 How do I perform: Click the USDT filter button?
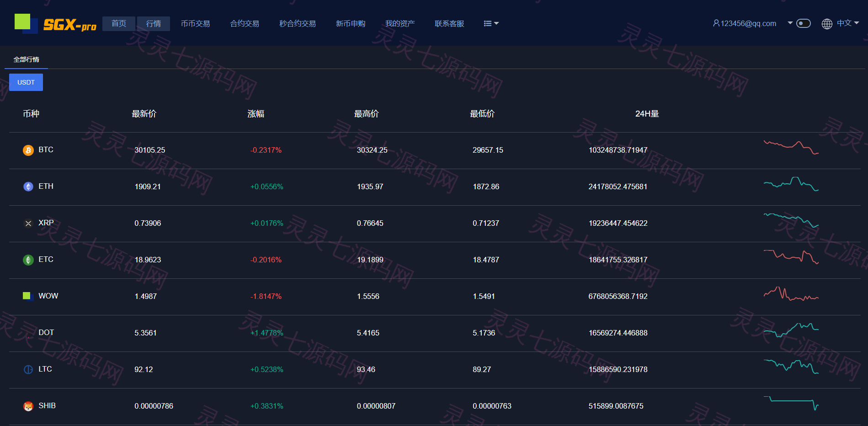[26, 82]
